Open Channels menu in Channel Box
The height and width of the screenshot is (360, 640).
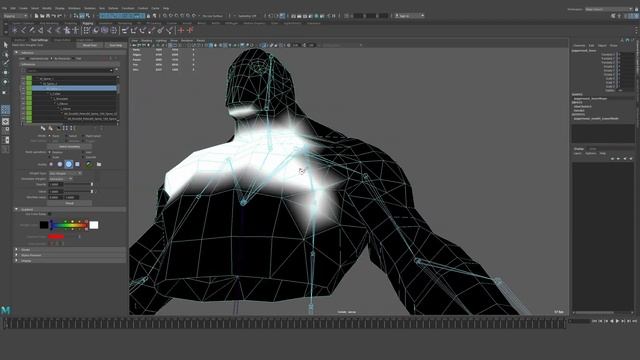tap(579, 46)
